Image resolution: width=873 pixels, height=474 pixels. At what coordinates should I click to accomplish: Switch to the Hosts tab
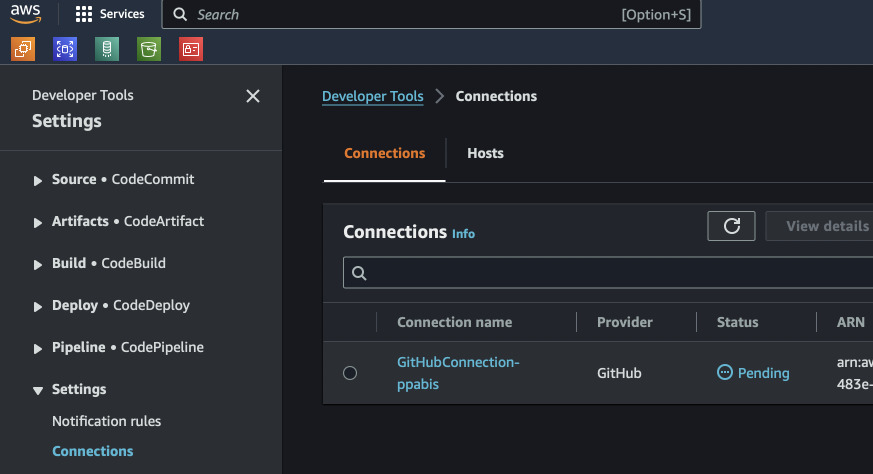click(x=485, y=153)
